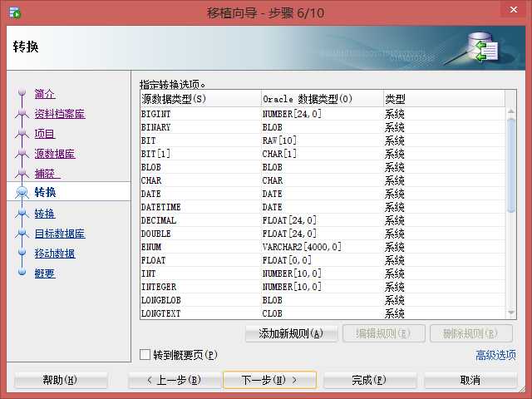Viewport: 532px width, 399px height.
Task: Select the BINARY source type row
Action: (323, 127)
